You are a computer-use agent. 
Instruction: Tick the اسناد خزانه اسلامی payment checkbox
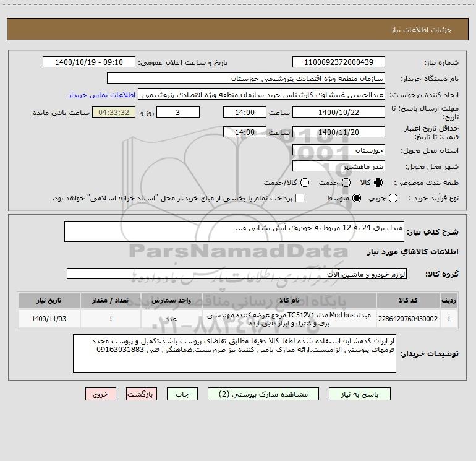(x=300, y=198)
